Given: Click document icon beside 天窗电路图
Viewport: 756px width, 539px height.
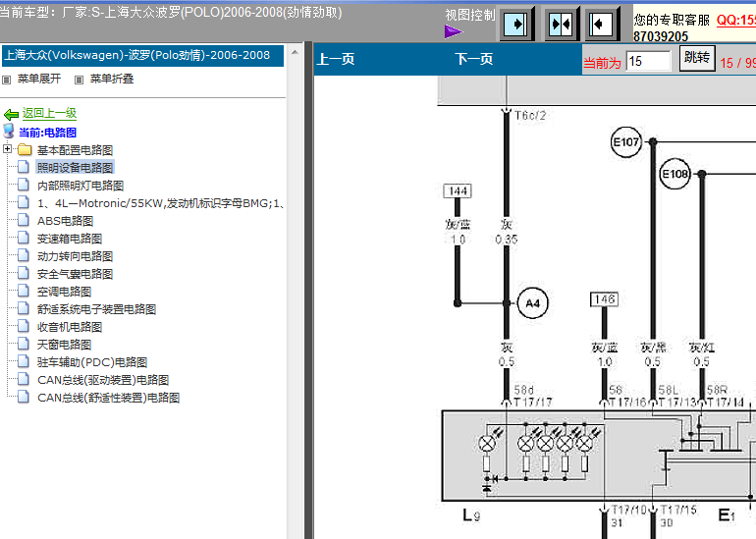Looking at the screenshot, I should (x=24, y=344).
